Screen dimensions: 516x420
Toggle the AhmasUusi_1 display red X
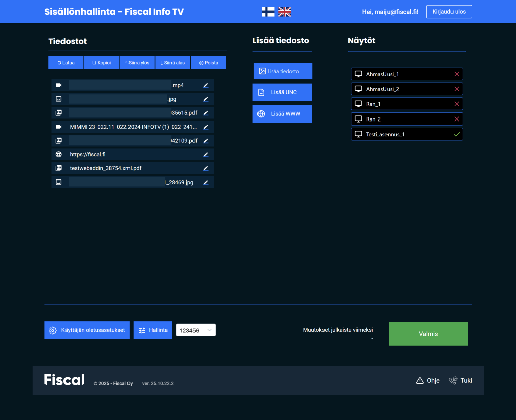457,74
